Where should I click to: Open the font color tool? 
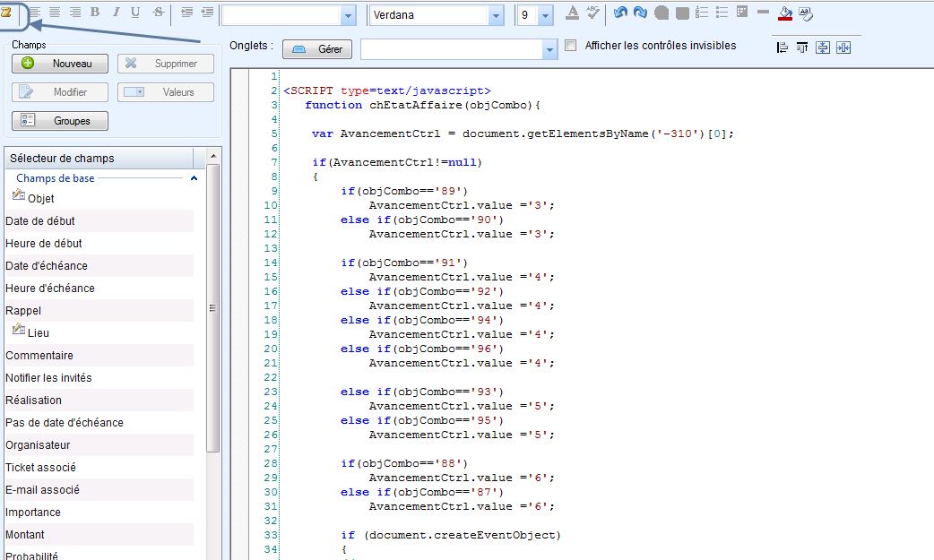click(572, 13)
